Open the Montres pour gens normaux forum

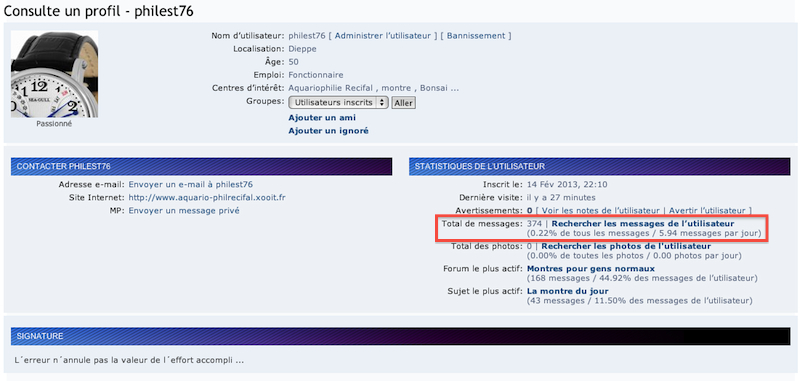coord(591,268)
